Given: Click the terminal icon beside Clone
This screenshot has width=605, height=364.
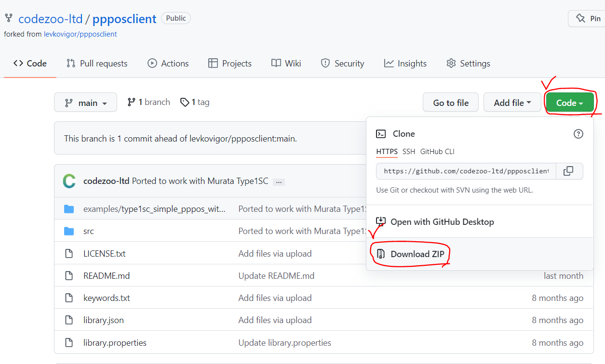Looking at the screenshot, I should pos(381,134).
